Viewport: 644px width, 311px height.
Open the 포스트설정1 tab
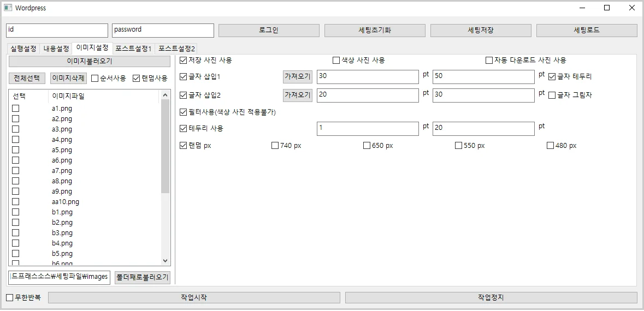133,49
